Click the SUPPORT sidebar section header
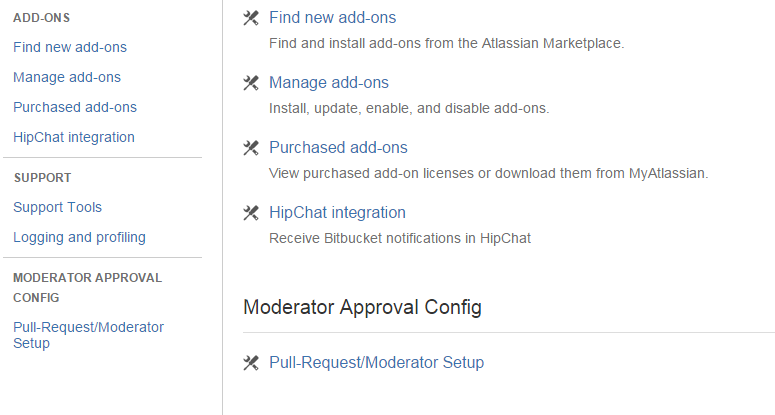Screen dimensions: 775x415 tap(43, 178)
